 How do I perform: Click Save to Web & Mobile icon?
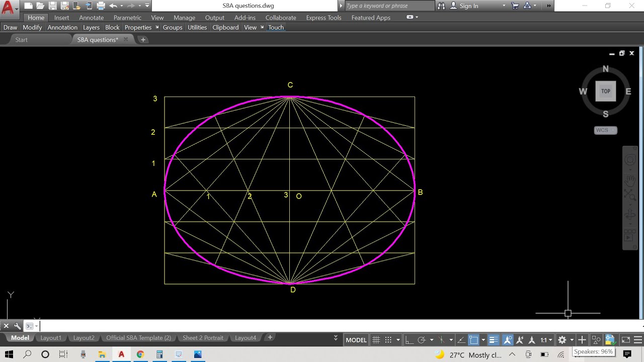pos(89,6)
